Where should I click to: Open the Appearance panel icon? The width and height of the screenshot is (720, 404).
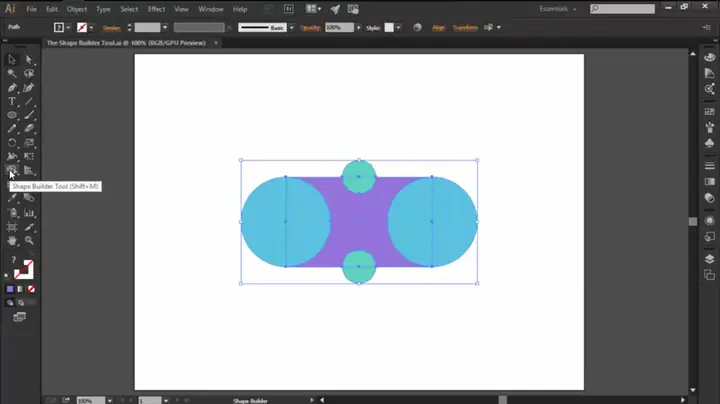pyautogui.click(x=709, y=220)
